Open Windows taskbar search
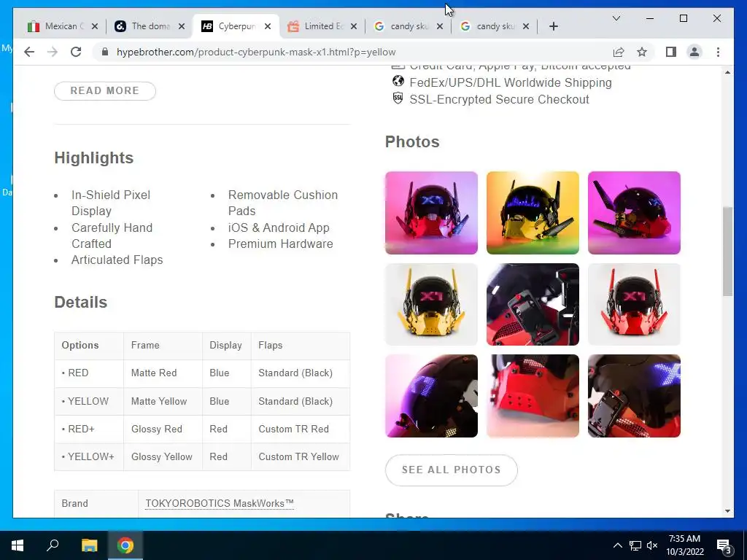Viewport: 747px width, 560px height. click(x=53, y=545)
